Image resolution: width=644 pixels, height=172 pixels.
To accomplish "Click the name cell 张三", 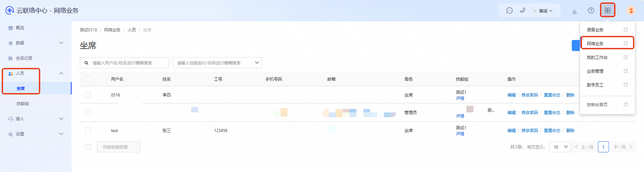I will [x=167, y=131].
